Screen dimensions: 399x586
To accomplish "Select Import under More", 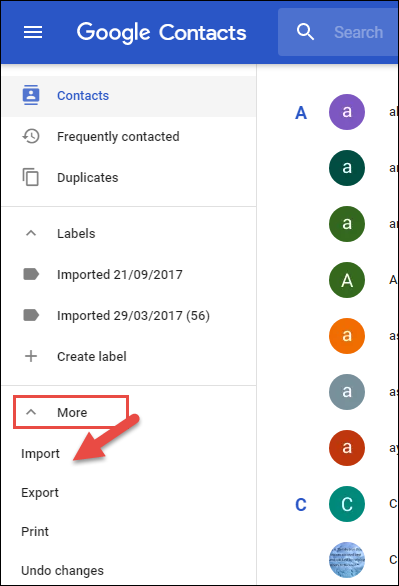I will pyautogui.click(x=40, y=454).
